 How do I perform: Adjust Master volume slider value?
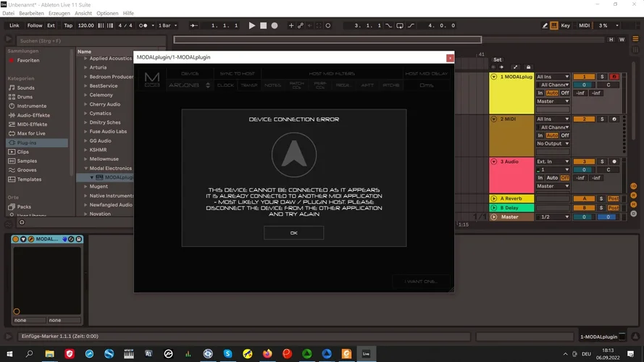point(584,216)
